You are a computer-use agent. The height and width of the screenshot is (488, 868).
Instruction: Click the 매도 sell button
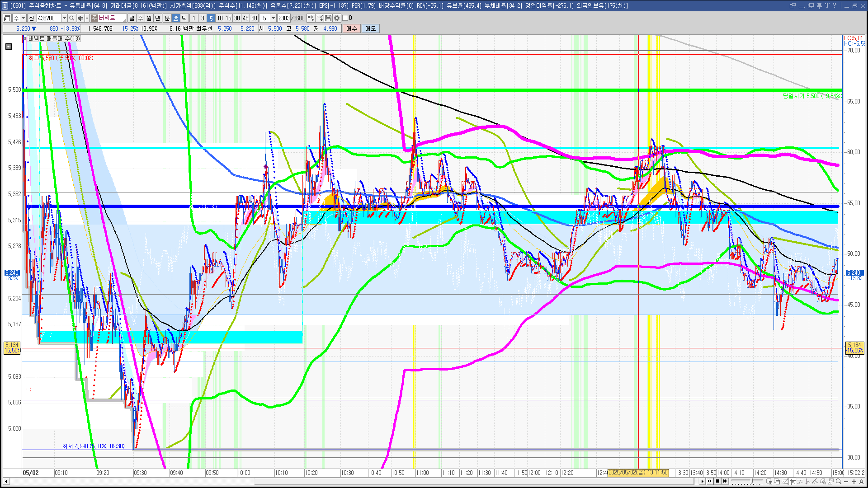[x=370, y=28]
